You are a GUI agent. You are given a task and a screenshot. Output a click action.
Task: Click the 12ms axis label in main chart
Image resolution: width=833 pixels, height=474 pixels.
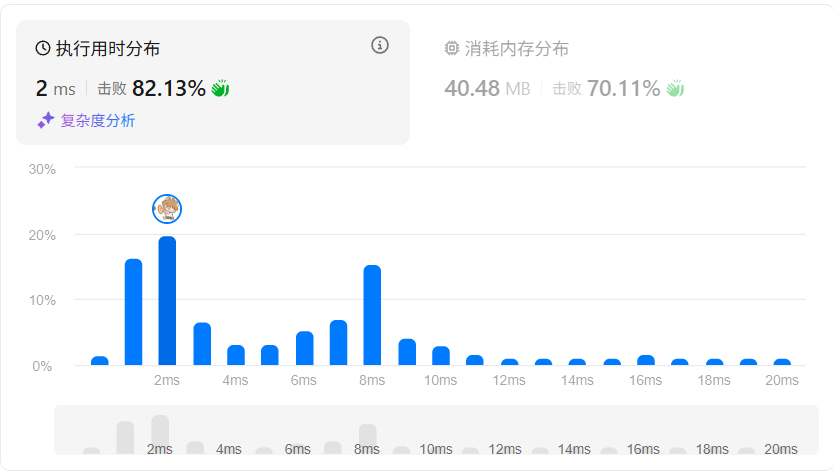508,380
